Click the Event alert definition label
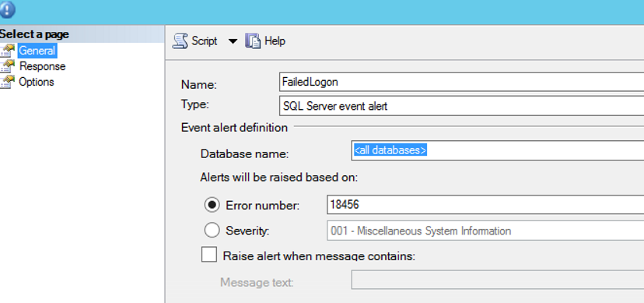644x303 pixels. [234, 128]
